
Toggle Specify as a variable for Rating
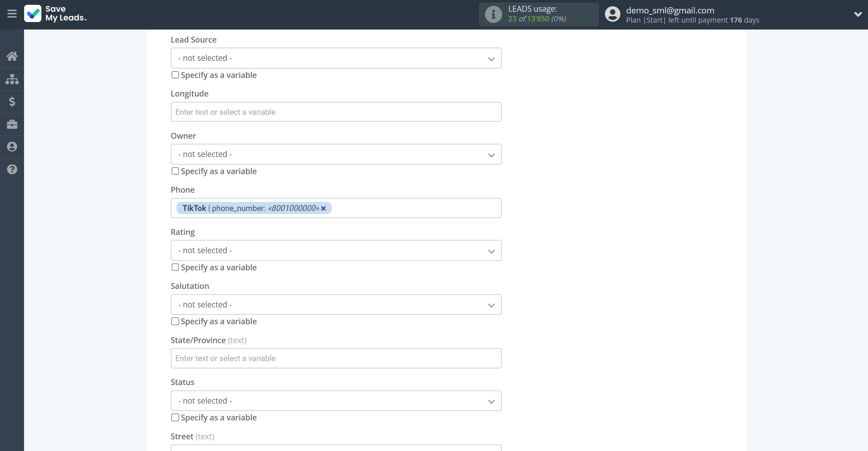click(x=175, y=267)
